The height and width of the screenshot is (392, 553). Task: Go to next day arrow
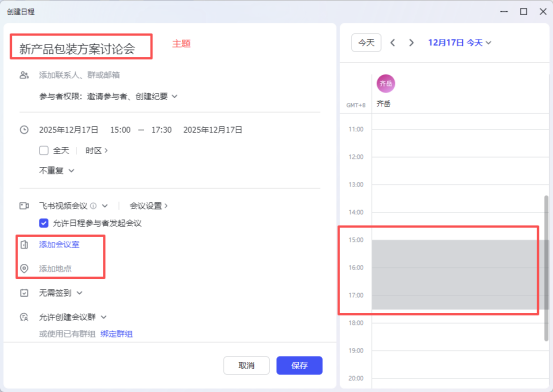point(411,43)
